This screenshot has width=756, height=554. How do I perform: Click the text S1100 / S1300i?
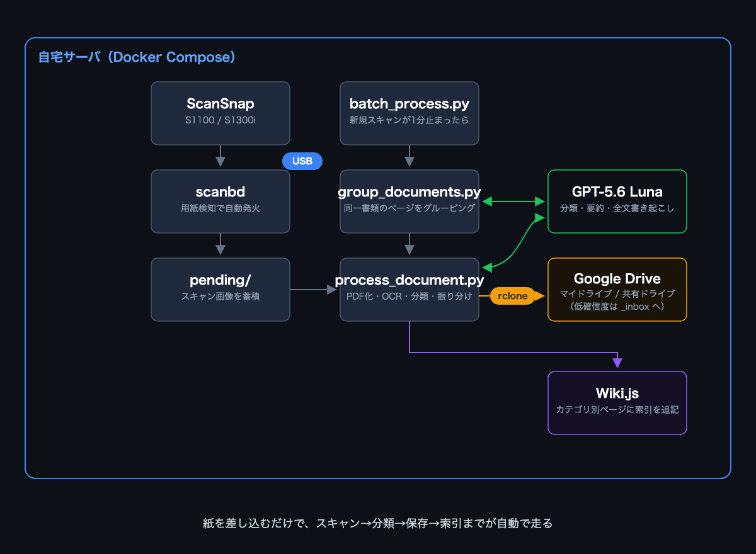pyautogui.click(x=220, y=120)
